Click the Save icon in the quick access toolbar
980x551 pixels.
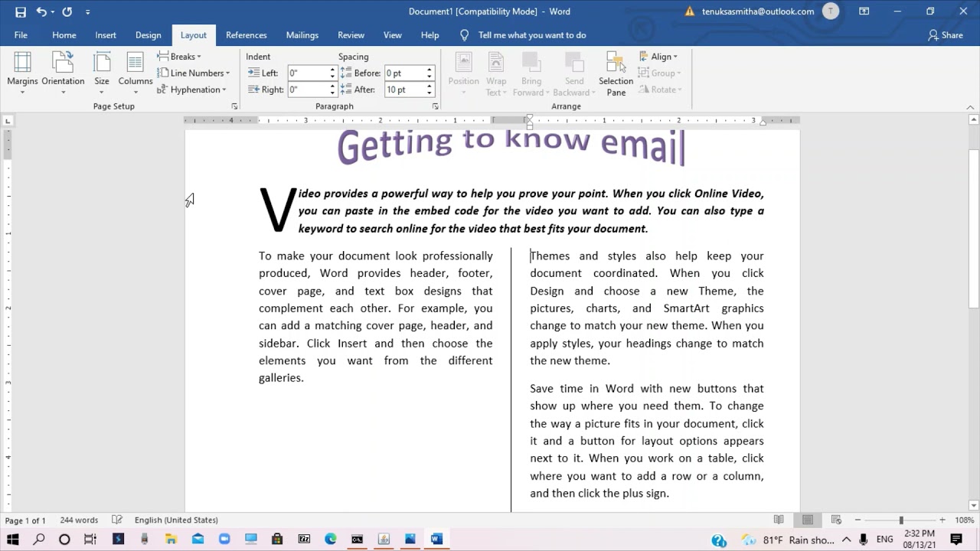click(21, 11)
